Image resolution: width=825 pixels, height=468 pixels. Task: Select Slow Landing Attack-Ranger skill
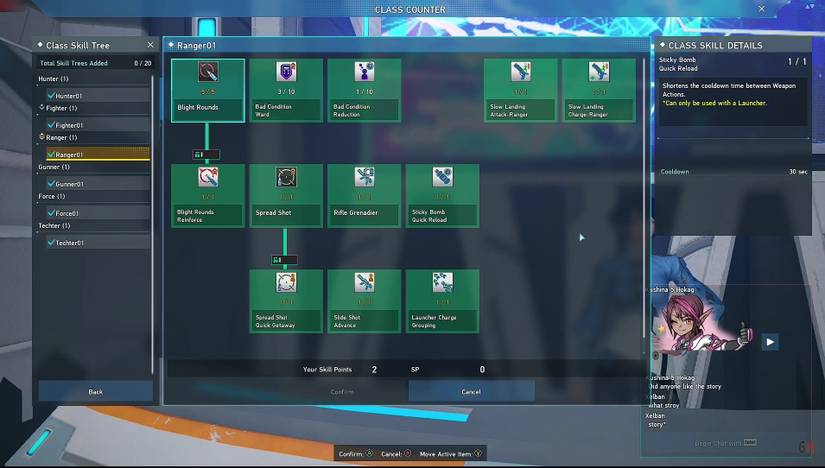[520, 91]
